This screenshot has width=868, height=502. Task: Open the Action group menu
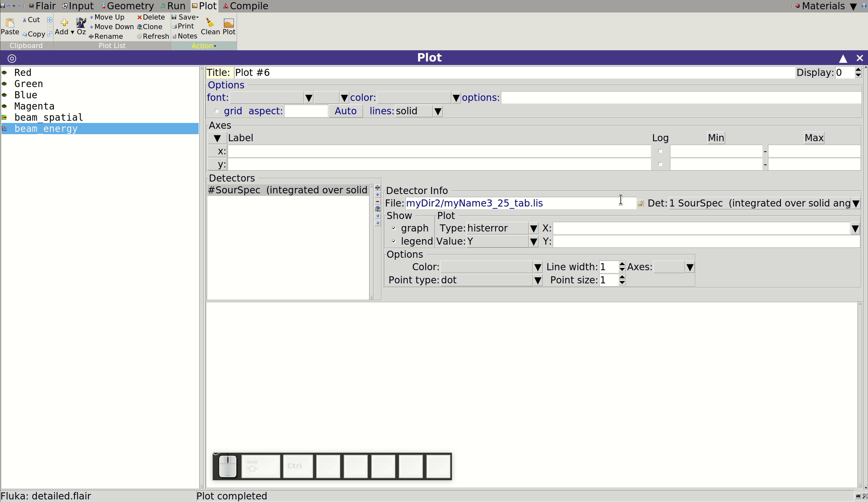tap(204, 46)
